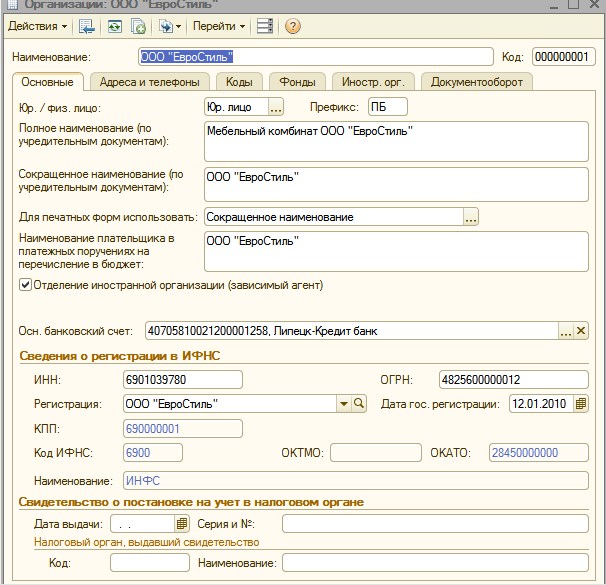Click the Юр. лицо value field
The image size is (606, 585).
click(x=236, y=107)
